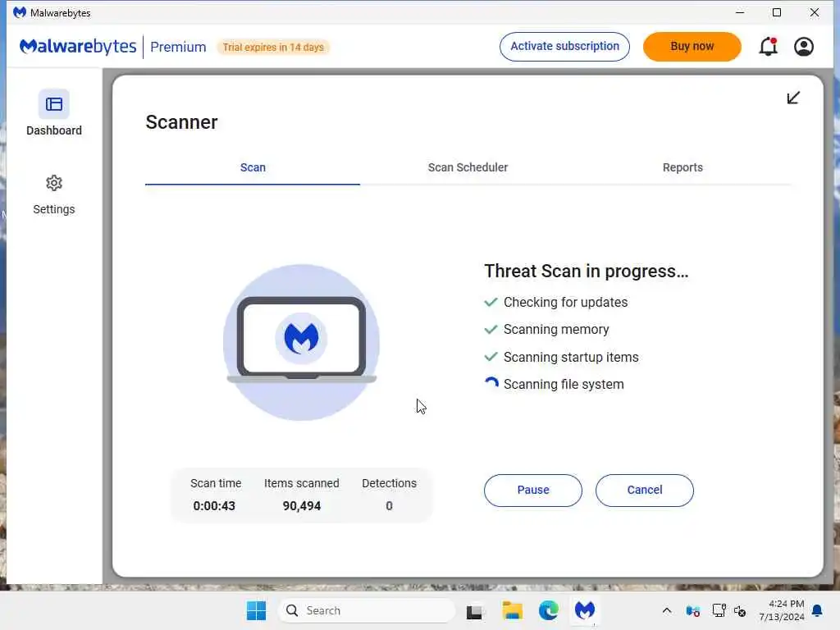Launch Microsoft Edge from taskbar
Viewport: 840px width, 630px height.
(x=549, y=610)
